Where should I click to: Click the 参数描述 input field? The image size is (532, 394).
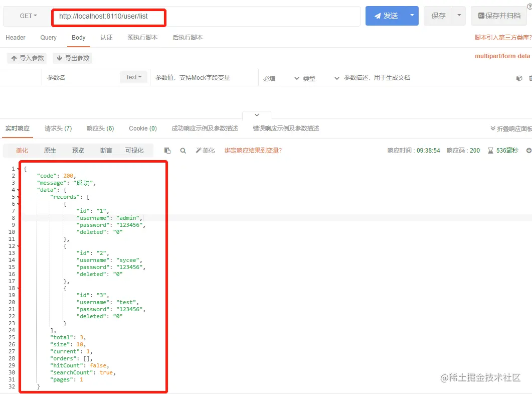[x=427, y=77]
